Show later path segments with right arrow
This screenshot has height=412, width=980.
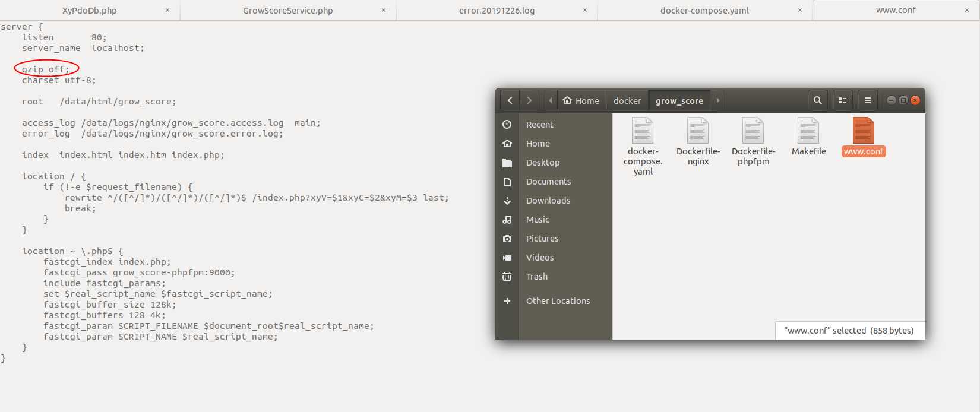[718, 100]
